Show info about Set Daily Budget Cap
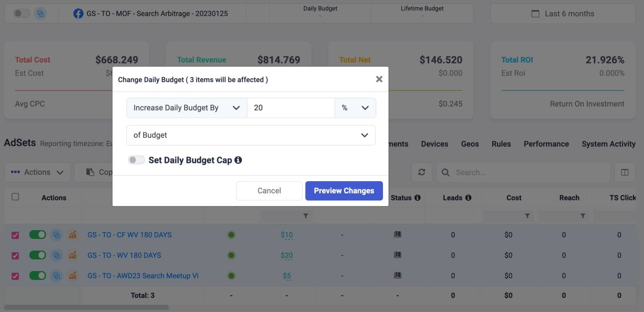 pyautogui.click(x=238, y=160)
